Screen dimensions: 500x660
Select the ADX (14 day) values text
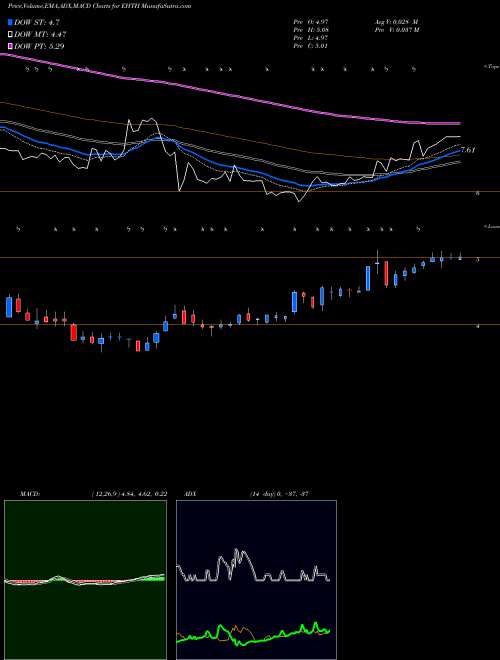click(279, 493)
